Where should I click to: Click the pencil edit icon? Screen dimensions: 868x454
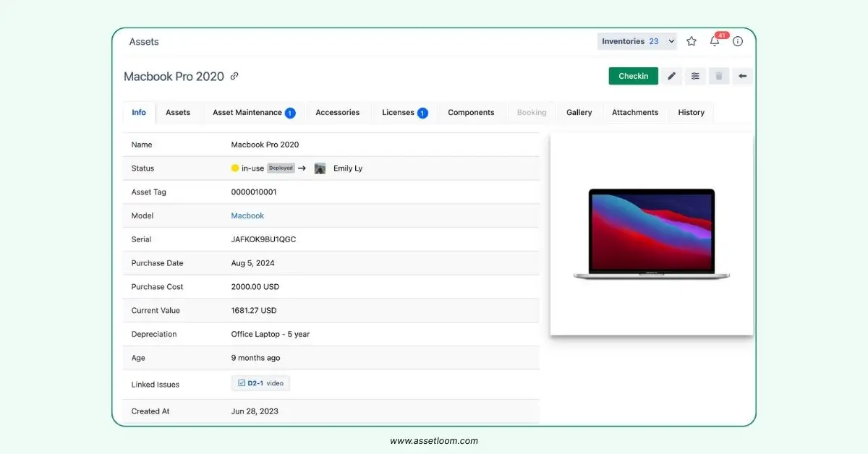[x=671, y=76]
